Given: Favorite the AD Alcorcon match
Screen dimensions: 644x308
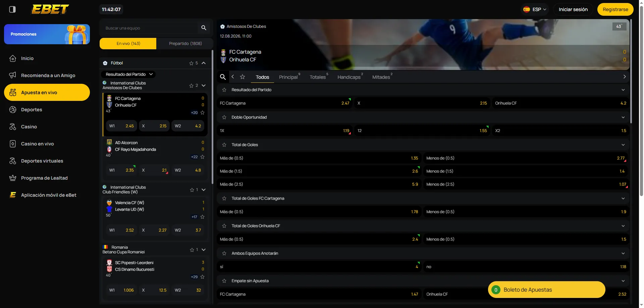Looking at the screenshot, I should (x=202, y=157).
